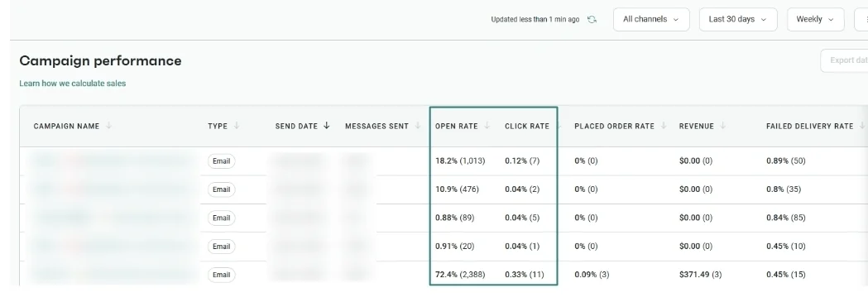Select the 0.09% (3) placed order cell
The width and height of the screenshot is (868, 302).
(592, 275)
